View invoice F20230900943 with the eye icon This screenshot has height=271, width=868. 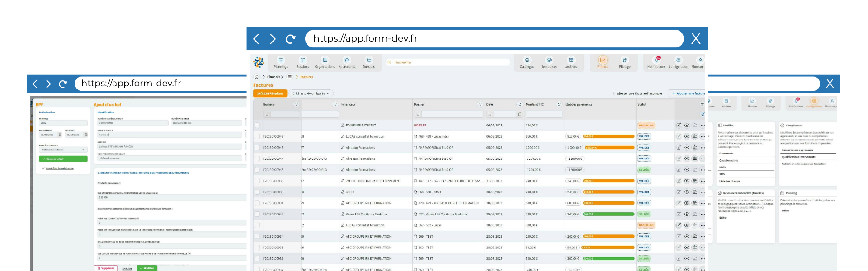tap(687, 148)
